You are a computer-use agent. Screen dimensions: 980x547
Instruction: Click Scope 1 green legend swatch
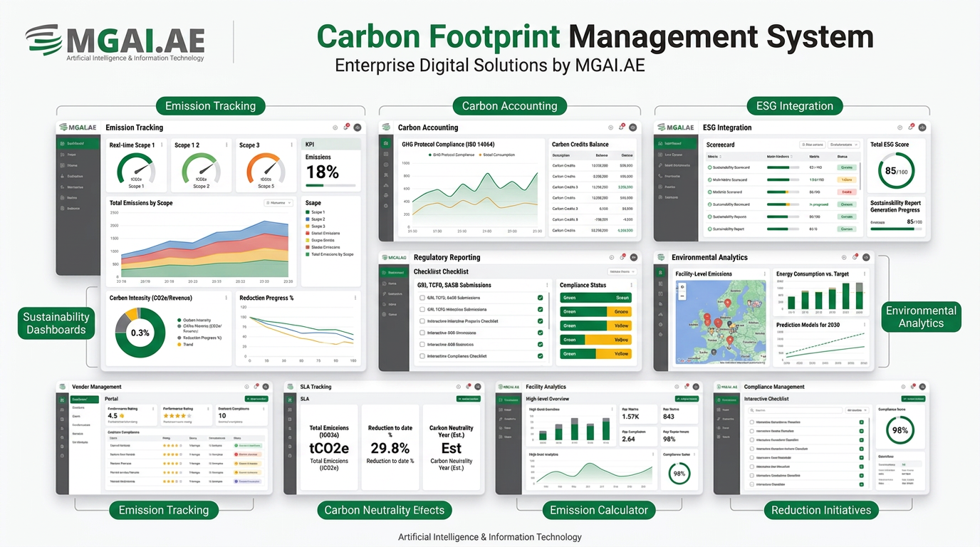(x=308, y=212)
